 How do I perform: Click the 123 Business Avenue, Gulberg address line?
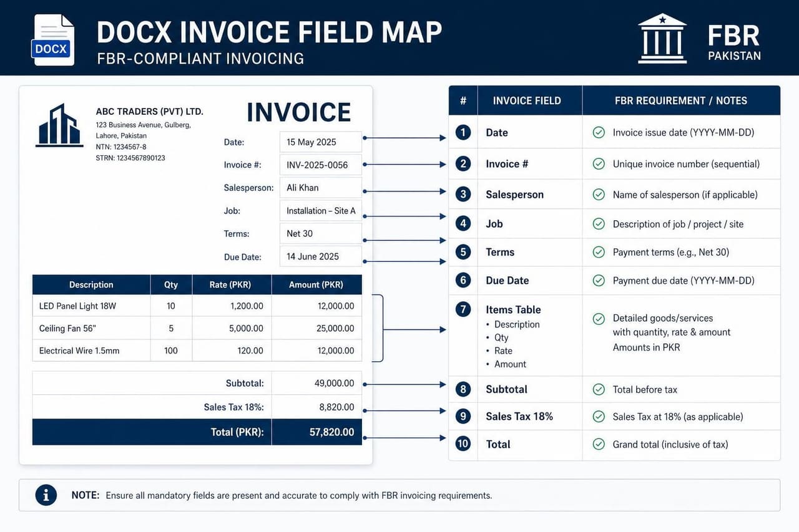point(143,125)
